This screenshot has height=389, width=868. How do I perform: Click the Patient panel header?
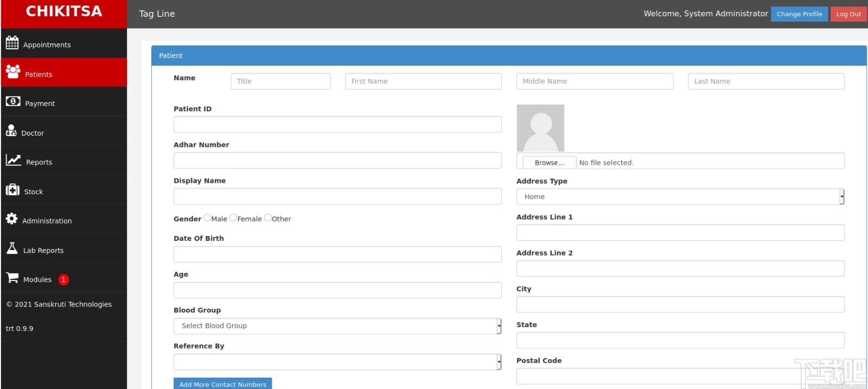pyautogui.click(x=509, y=56)
